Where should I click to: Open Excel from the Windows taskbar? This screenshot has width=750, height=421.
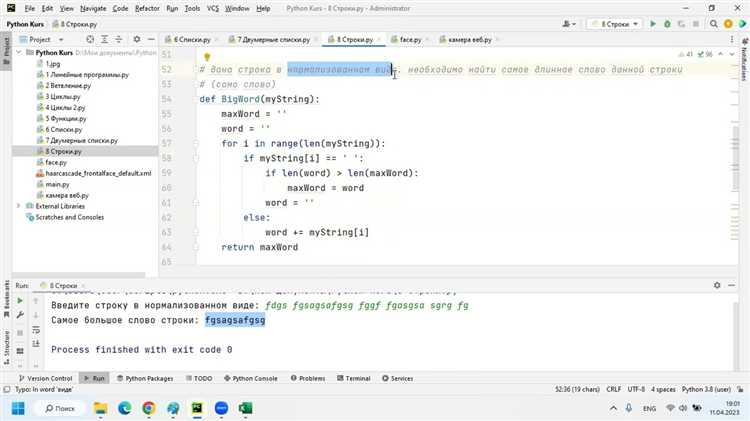pyautogui.click(x=246, y=409)
